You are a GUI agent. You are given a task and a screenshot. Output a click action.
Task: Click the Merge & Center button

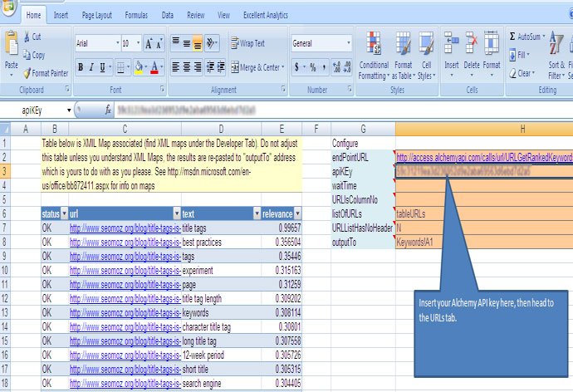(257, 67)
